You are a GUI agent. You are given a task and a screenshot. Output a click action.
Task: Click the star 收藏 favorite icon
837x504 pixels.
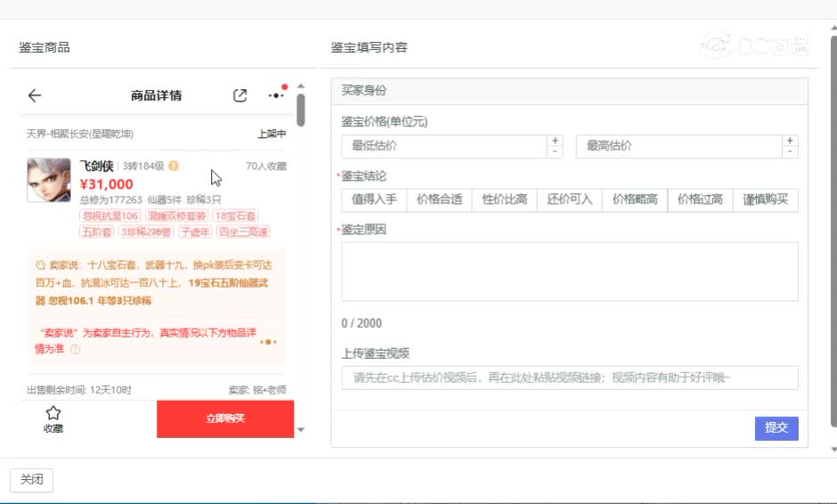pyautogui.click(x=53, y=412)
